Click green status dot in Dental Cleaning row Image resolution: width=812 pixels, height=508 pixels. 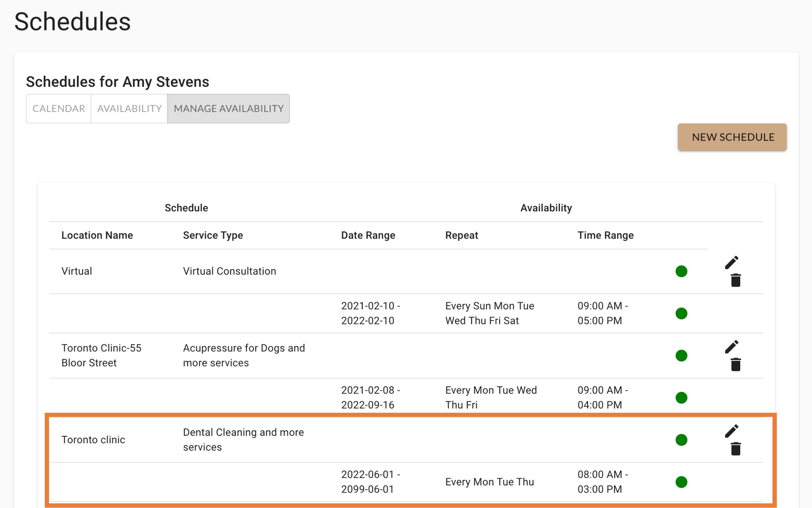tap(681, 440)
